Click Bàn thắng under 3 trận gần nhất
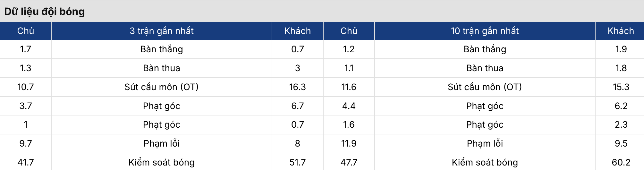Screen dimensions: 644x170 162,49
